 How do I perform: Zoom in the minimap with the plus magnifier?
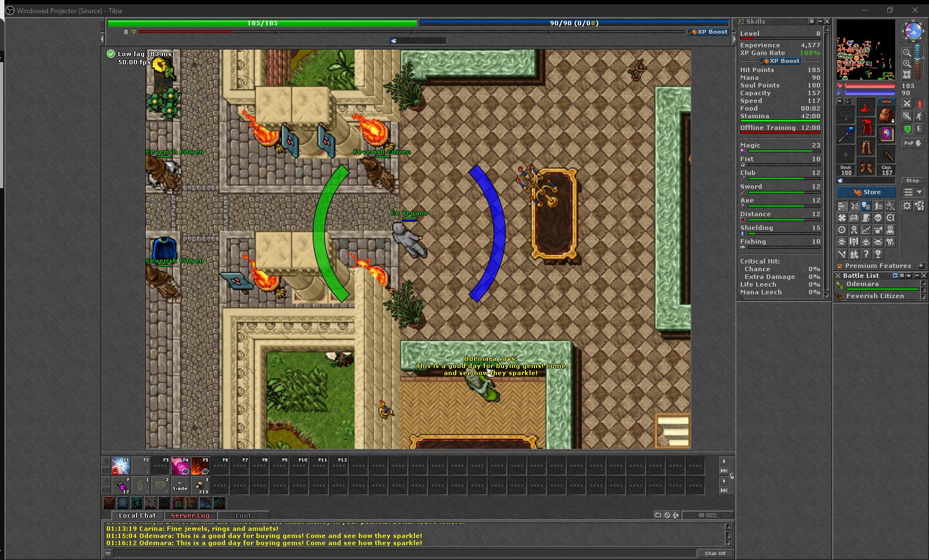tap(907, 64)
